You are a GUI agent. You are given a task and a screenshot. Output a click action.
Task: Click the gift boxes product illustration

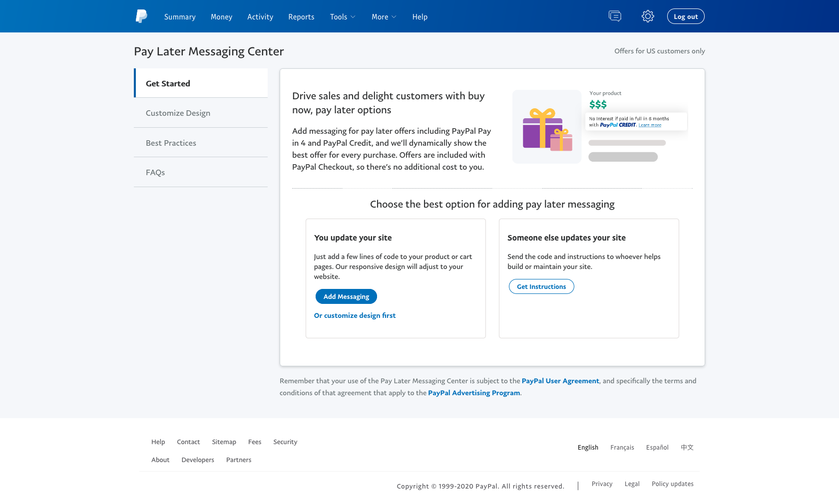pos(547,127)
